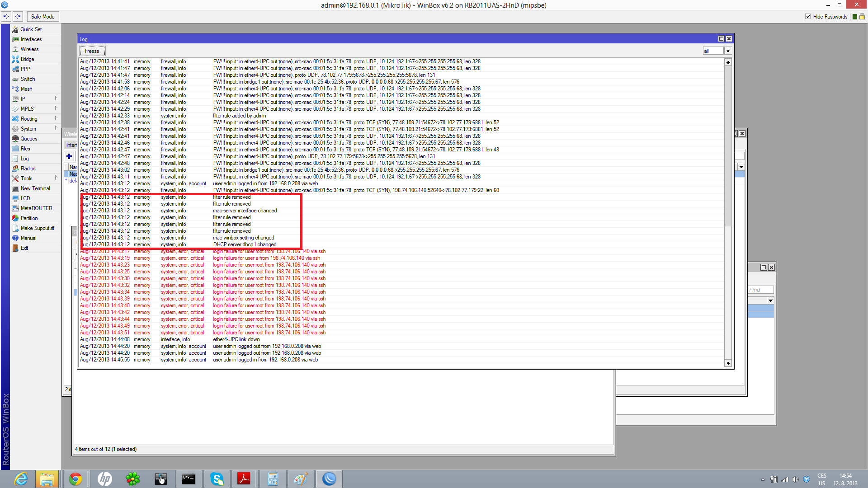Open the Queues window
The image size is (868, 488).
pos(28,138)
